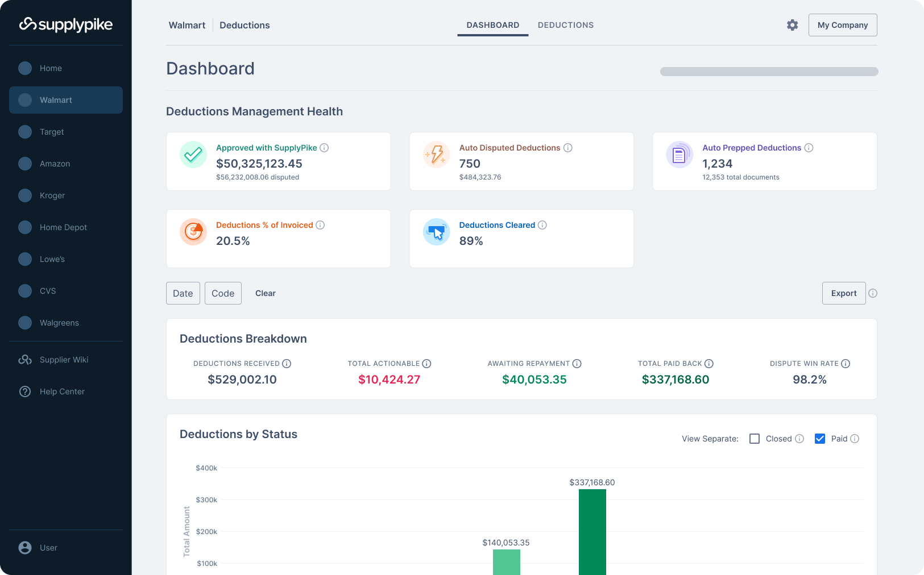Image resolution: width=924 pixels, height=575 pixels.
Task: Click the dark green $337,168.60 bar
Action: click(x=592, y=532)
